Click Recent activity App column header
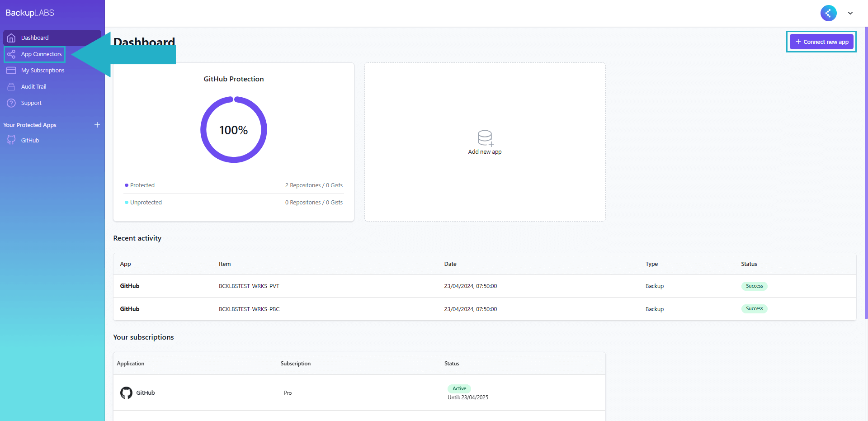 pos(125,264)
